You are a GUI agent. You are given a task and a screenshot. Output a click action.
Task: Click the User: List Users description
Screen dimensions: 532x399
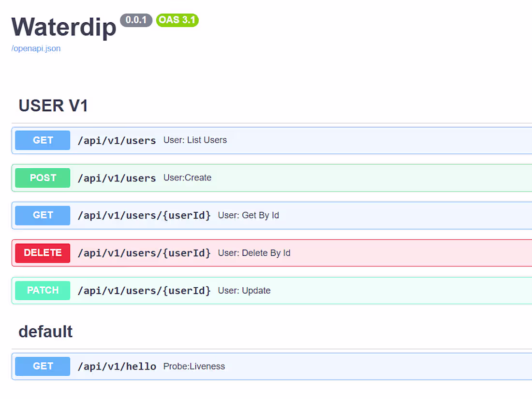click(x=195, y=140)
